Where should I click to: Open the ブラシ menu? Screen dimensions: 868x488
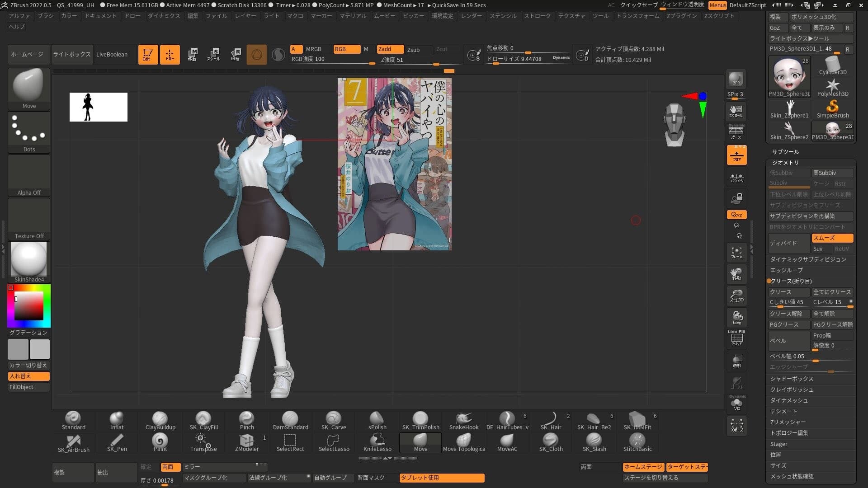pos(45,16)
